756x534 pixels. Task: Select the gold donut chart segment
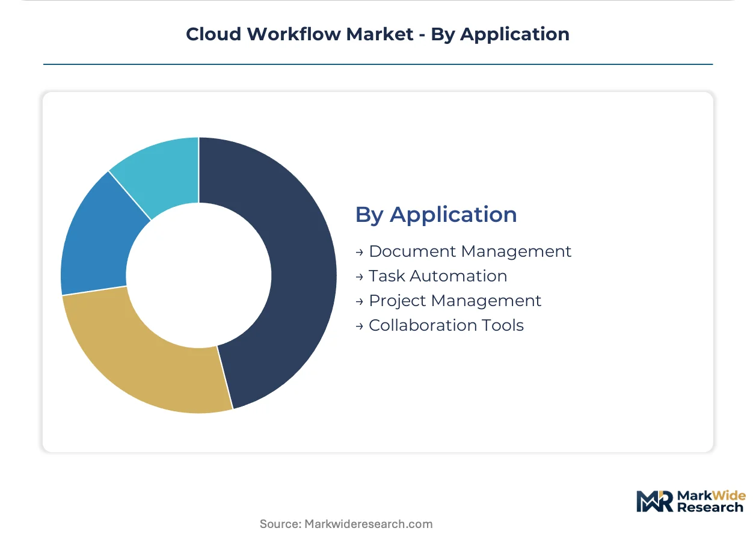click(138, 361)
